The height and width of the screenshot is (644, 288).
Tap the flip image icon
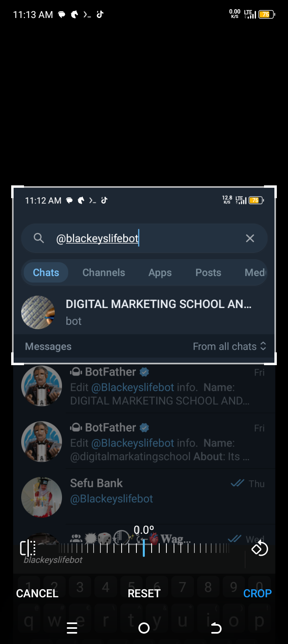click(28, 548)
